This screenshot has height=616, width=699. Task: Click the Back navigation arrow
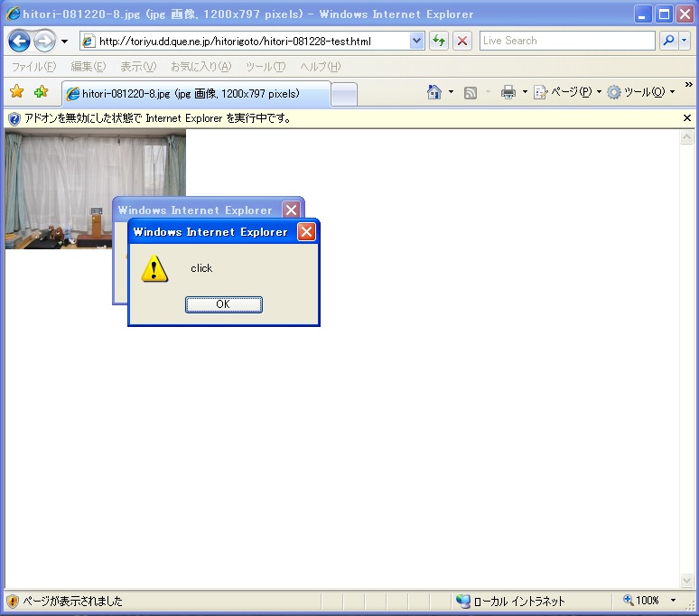(19, 42)
